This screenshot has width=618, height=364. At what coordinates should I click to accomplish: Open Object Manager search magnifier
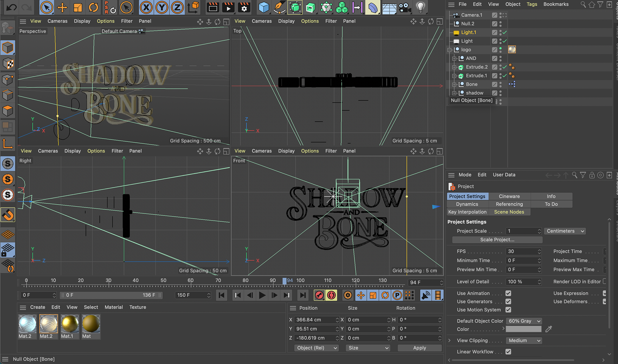point(583,5)
